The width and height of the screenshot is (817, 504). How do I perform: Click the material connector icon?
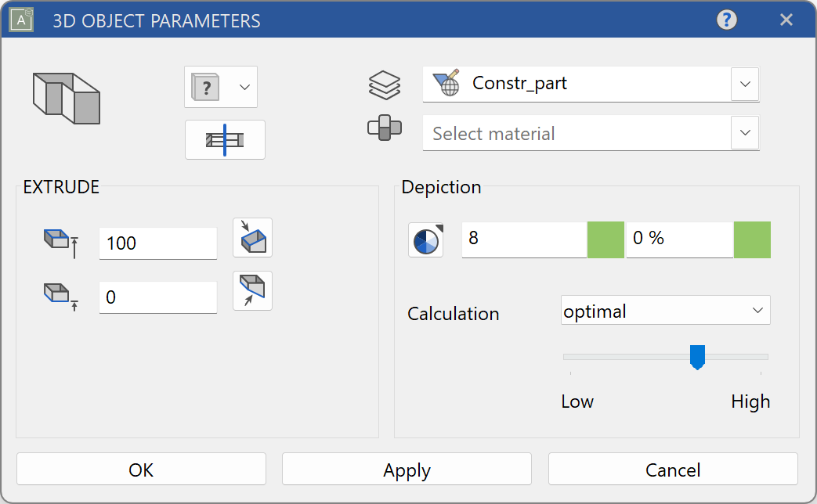pyautogui.click(x=385, y=130)
